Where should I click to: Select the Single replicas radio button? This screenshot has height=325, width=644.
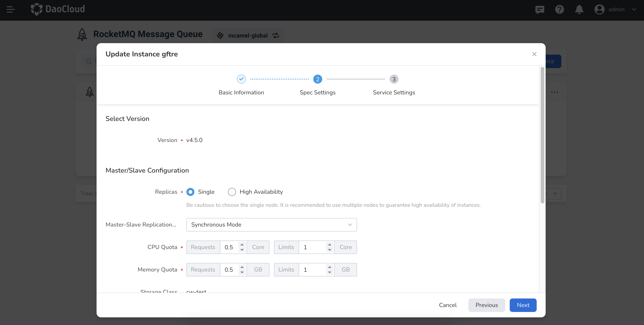click(x=190, y=192)
